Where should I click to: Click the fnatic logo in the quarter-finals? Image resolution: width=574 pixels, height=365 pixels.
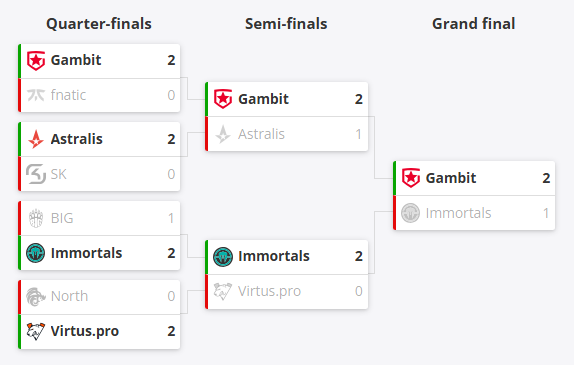36,95
